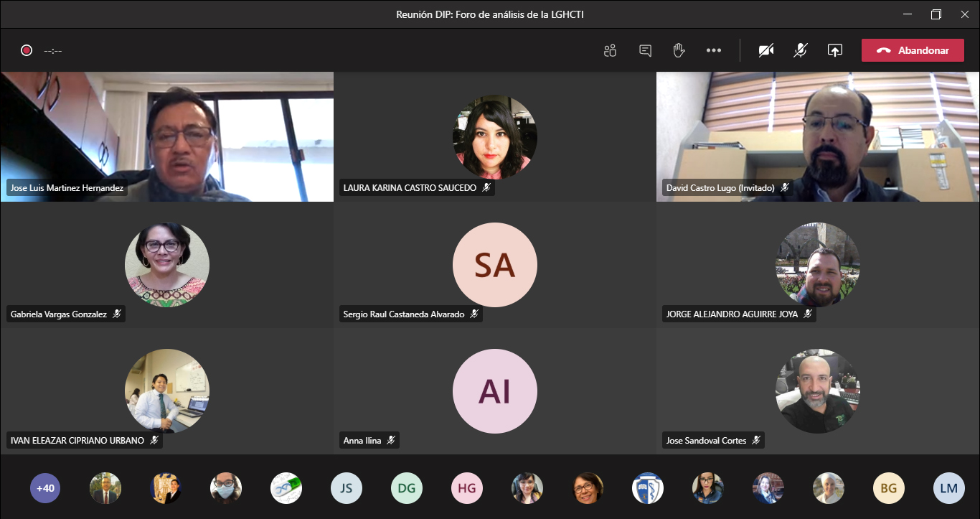Unmute the microphone
Viewport: 980px width, 519px height.
800,50
